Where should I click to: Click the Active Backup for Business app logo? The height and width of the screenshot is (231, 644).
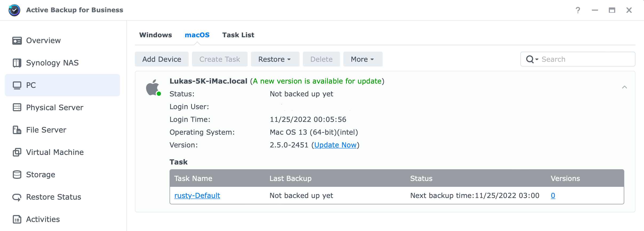[14, 10]
